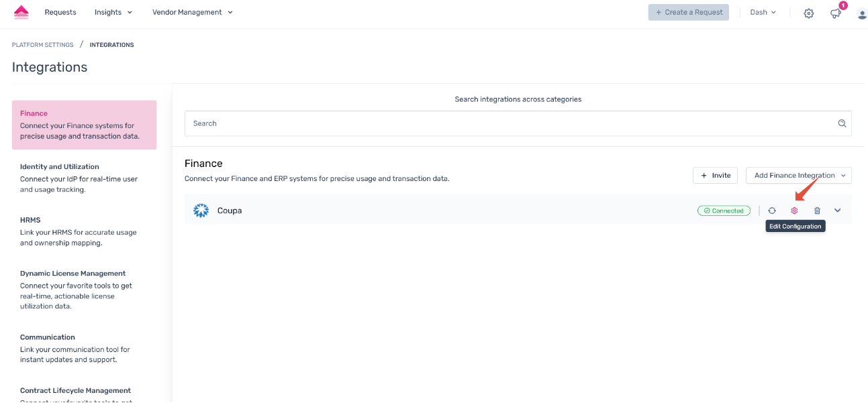The height and width of the screenshot is (403, 868).
Task: Click the Create a Request button
Action: point(688,11)
